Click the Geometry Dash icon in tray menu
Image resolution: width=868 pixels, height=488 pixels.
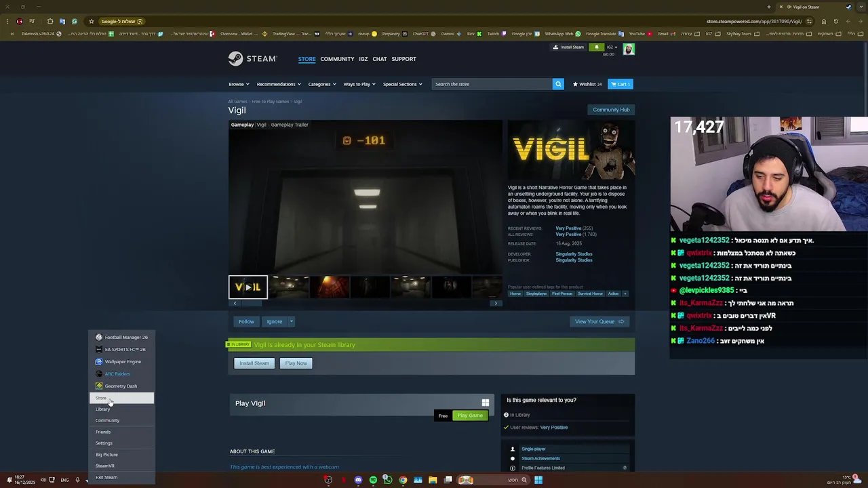point(99,386)
